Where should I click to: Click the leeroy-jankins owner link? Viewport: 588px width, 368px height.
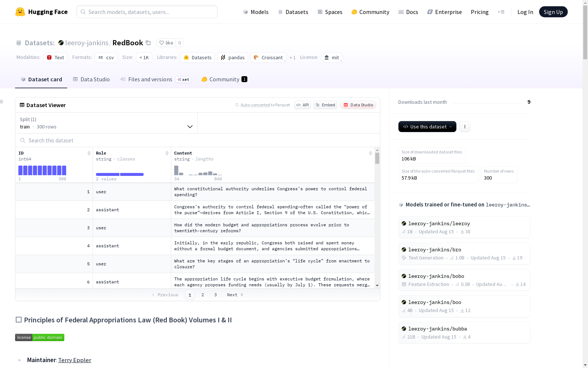click(87, 43)
